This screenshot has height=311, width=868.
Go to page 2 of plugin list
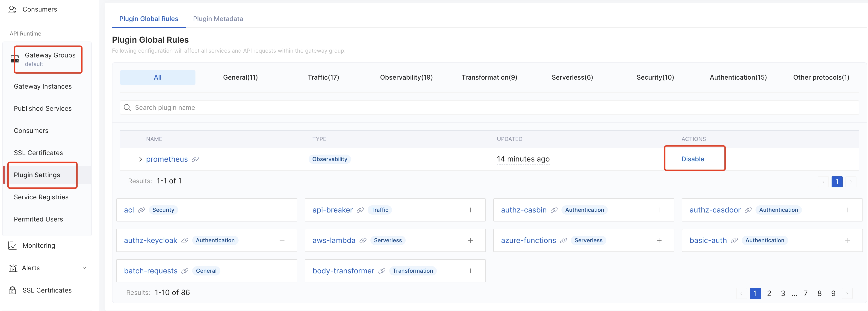pos(769,293)
